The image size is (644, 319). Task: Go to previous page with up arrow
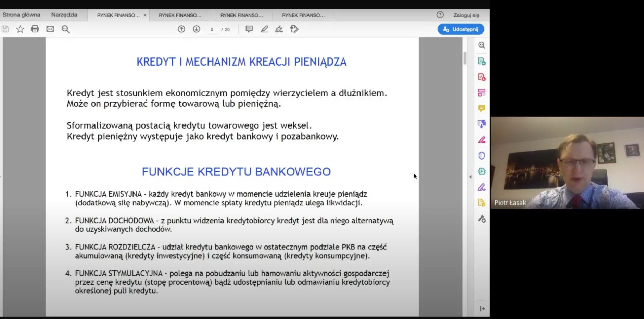point(181,29)
